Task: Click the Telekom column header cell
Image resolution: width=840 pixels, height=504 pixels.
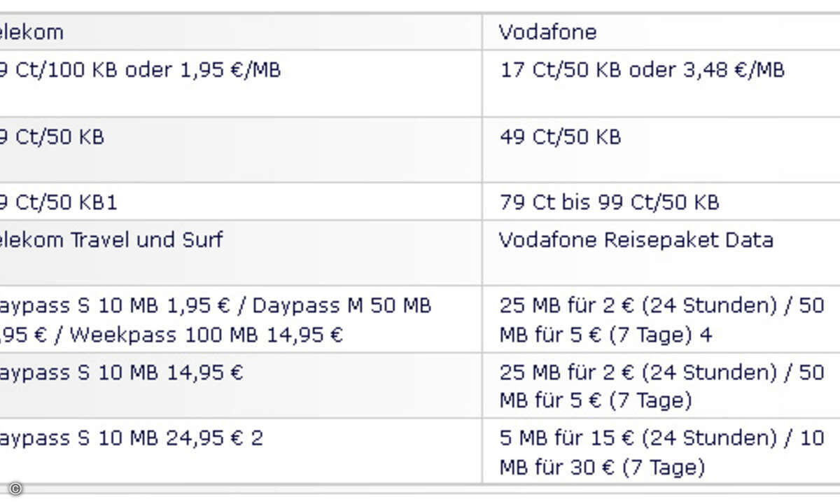Action: point(31,32)
